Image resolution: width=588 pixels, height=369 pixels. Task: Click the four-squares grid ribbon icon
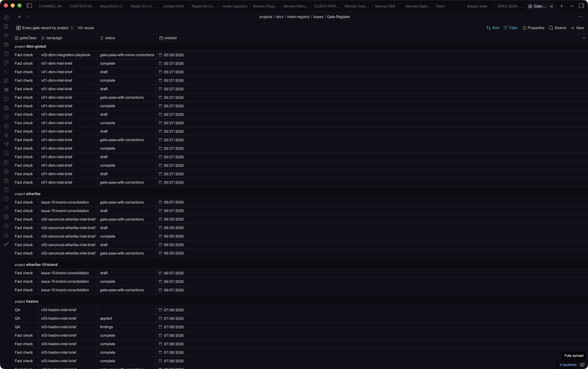click(6, 44)
